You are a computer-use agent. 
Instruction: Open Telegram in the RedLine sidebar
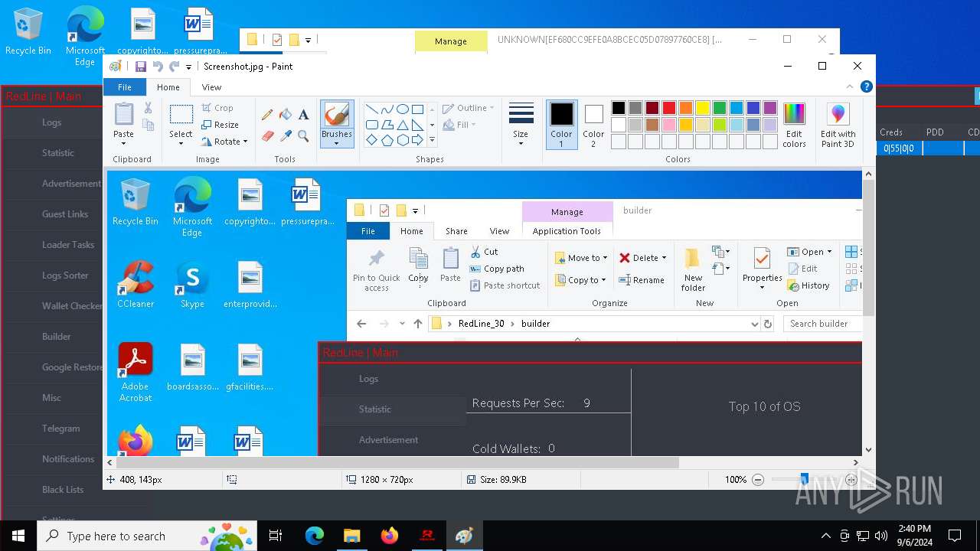[61, 429]
